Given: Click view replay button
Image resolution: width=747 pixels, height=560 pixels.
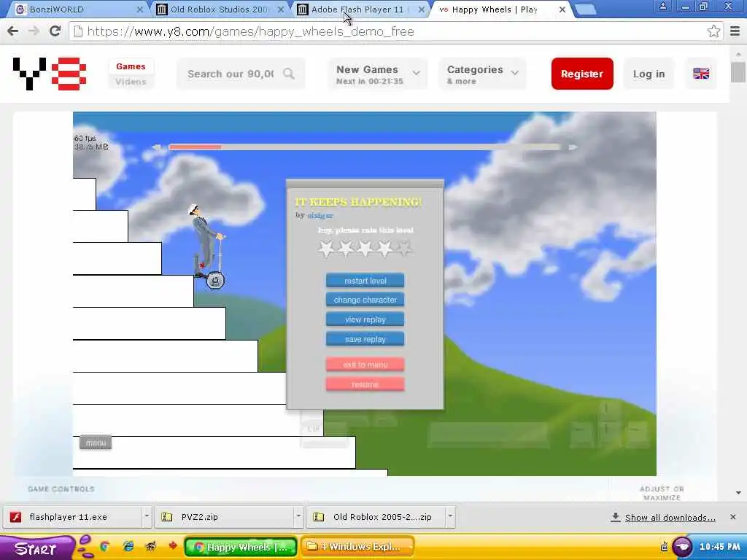Looking at the screenshot, I should [x=365, y=319].
